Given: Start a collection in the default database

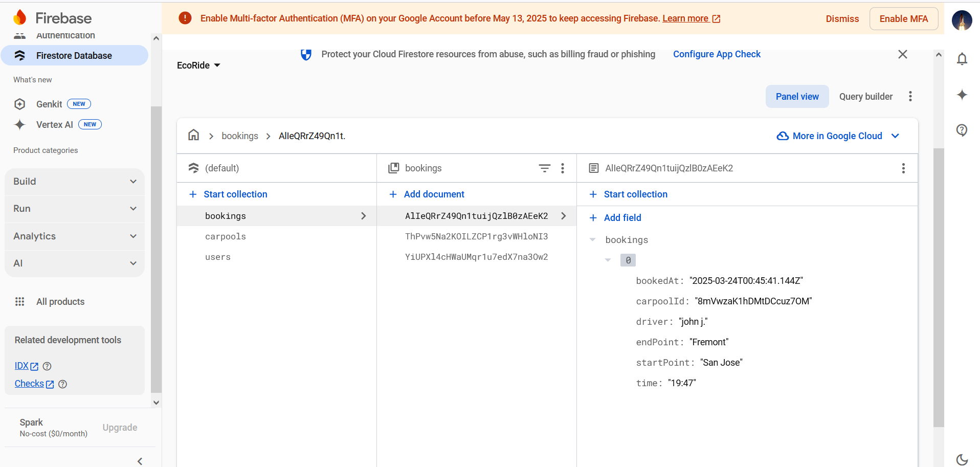Looking at the screenshot, I should [x=228, y=194].
